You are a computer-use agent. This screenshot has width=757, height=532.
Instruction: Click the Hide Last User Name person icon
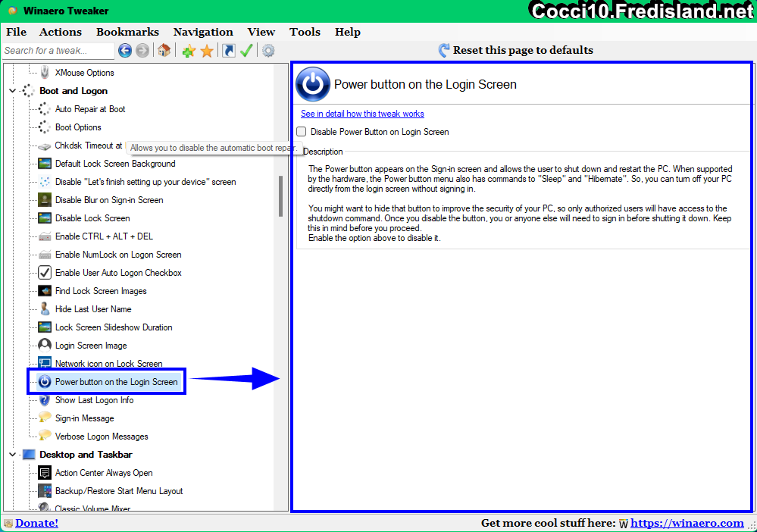tap(45, 309)
